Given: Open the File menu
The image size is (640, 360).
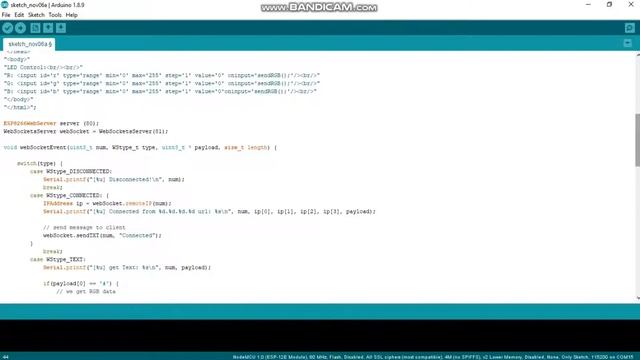Looking at the screenshot, I should [x=6, y=15].
